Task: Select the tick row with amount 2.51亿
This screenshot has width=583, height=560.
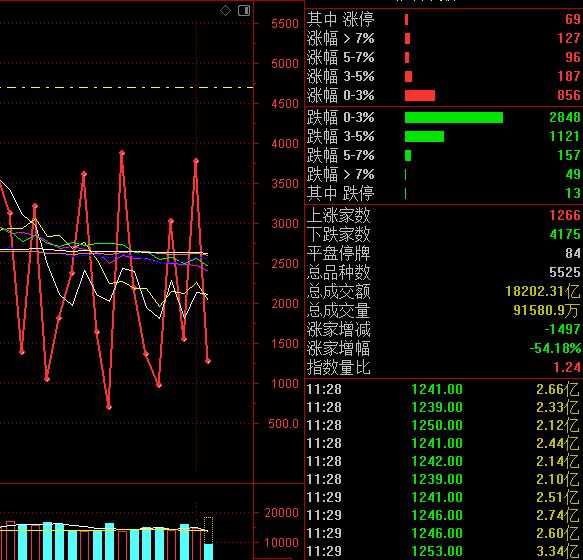Action: coord(443,497)
